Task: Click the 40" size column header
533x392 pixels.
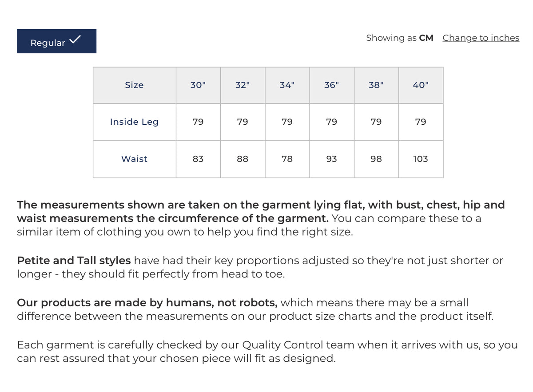Action: [420, 85]
